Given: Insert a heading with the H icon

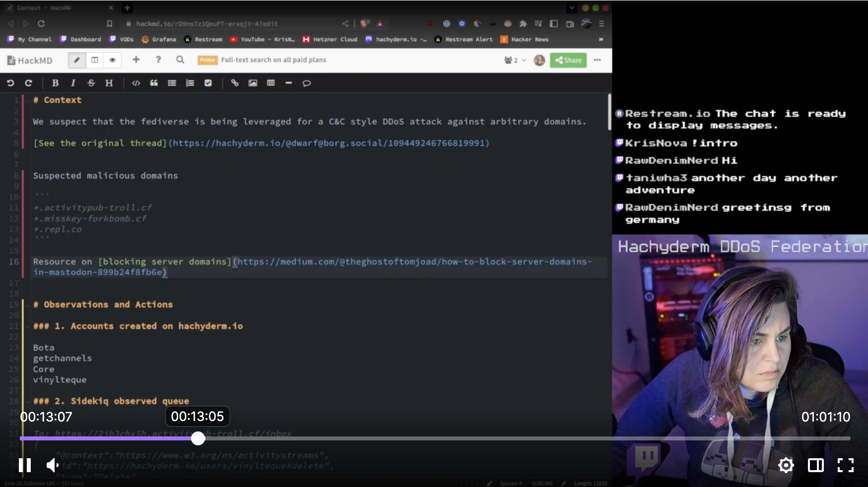Looking at the screenshot, I should [109, 83].
